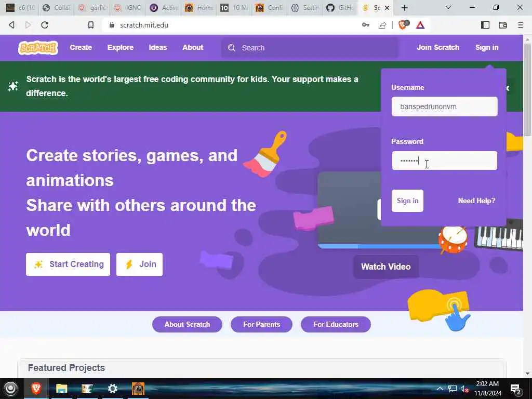This screenshot has width=532, height=399.
Task: Click Join Scratch in the navbar
Action: (x=437, y=47)
